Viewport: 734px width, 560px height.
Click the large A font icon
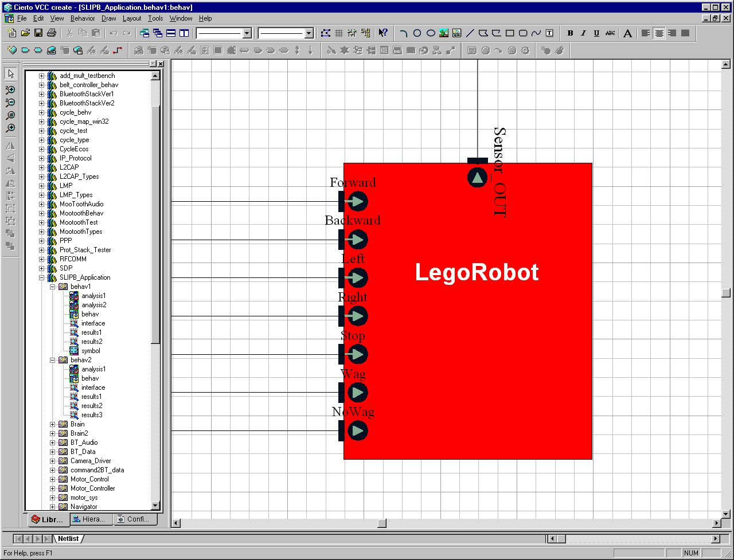coord(627,33)
